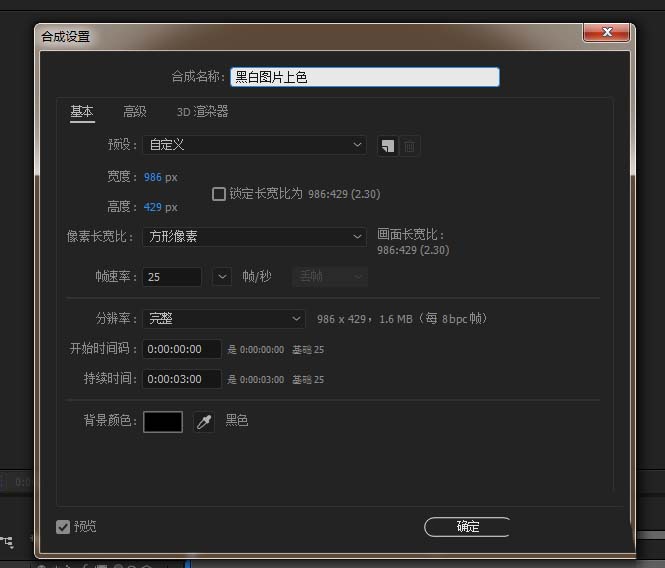Open the 3D 渲染器 tab

(202, 112)
